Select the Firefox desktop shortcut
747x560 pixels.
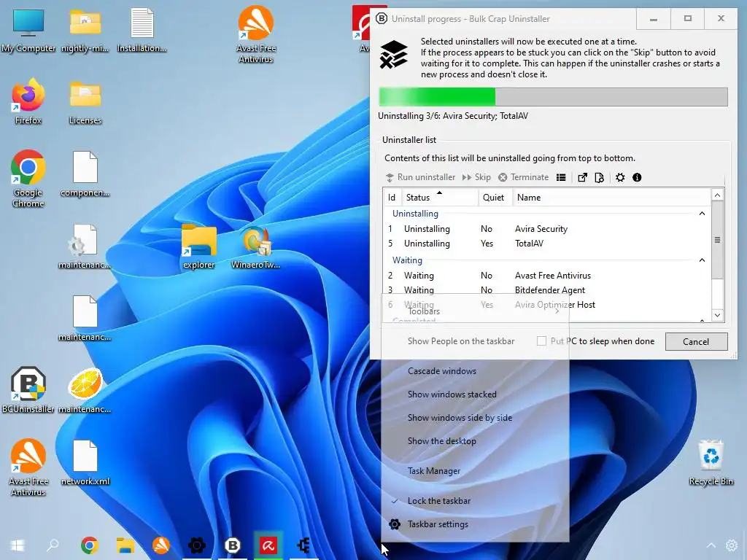point(28,101)
